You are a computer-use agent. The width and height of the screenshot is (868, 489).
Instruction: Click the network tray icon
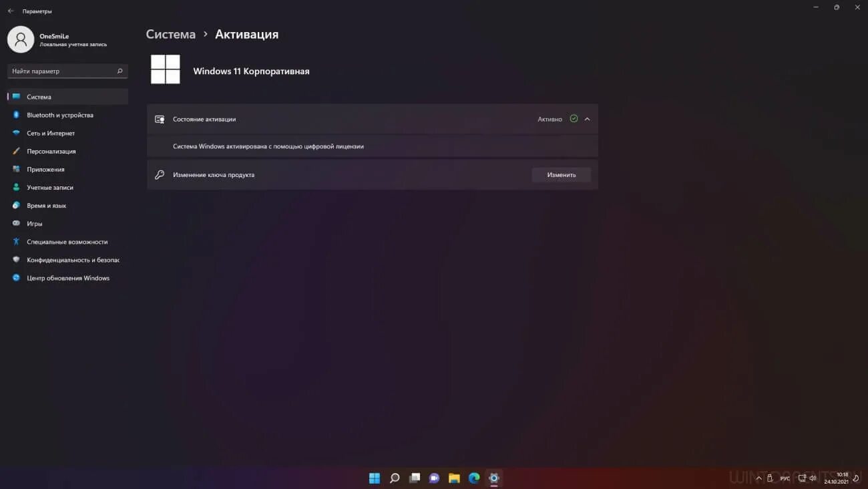click(802, 478)
